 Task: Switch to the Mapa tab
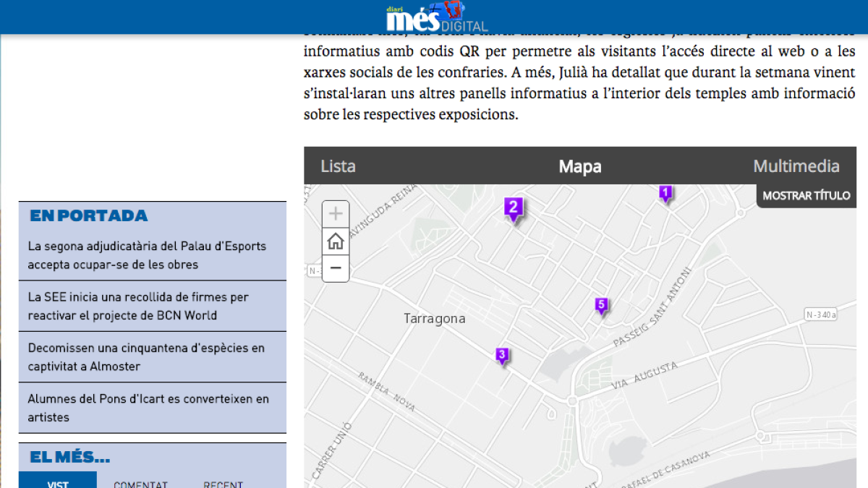click(579, 166)
